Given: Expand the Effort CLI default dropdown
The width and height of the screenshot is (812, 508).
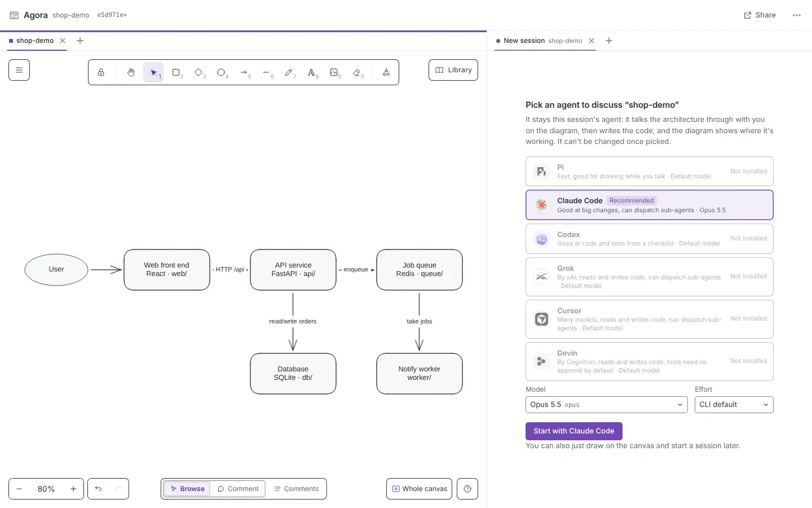Looking at the screenshot, I should pyautogui.click(x=734, y=405).
